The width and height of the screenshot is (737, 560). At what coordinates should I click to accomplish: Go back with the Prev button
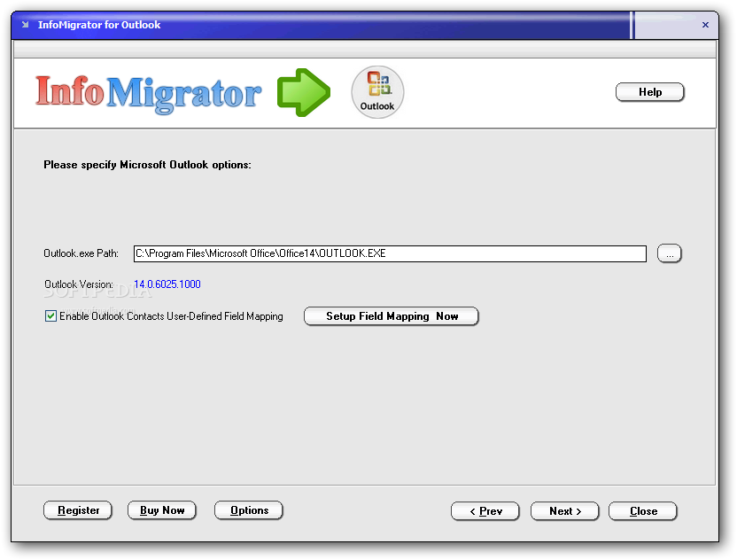485,511
